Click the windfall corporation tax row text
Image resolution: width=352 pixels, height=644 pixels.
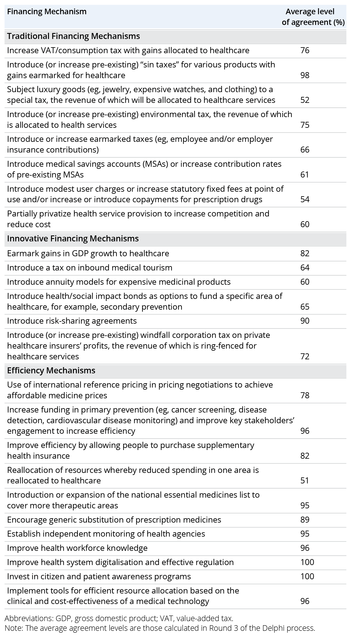click(139, 346)
